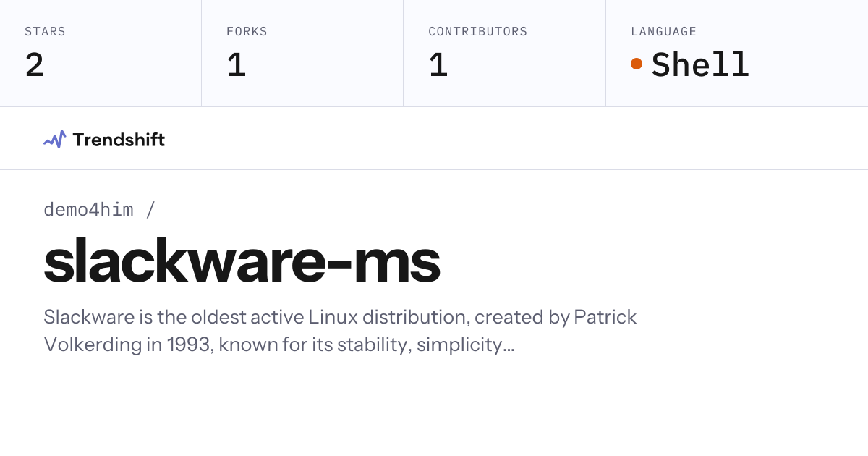Select the Shell language name
868x456 pixels.
click(700, 64)
